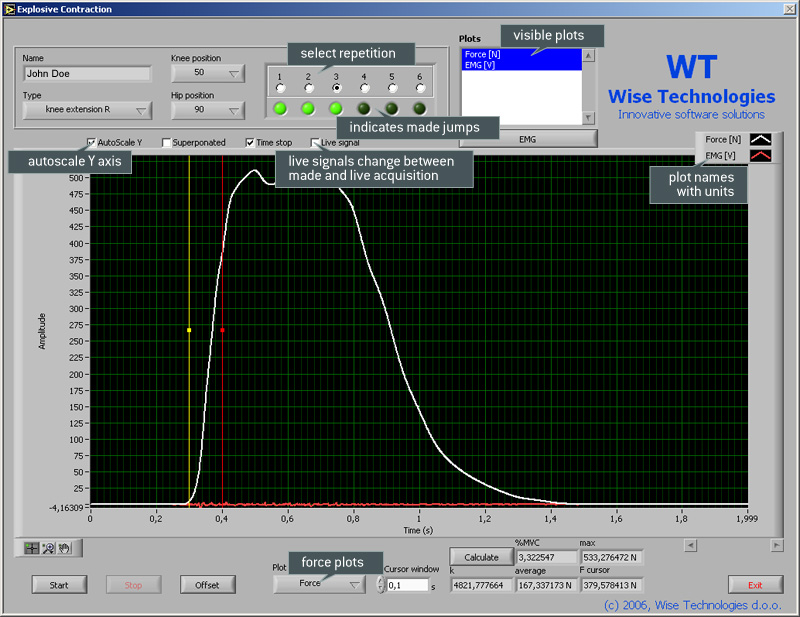Click the F cursor value 379,578413 N

611,585
